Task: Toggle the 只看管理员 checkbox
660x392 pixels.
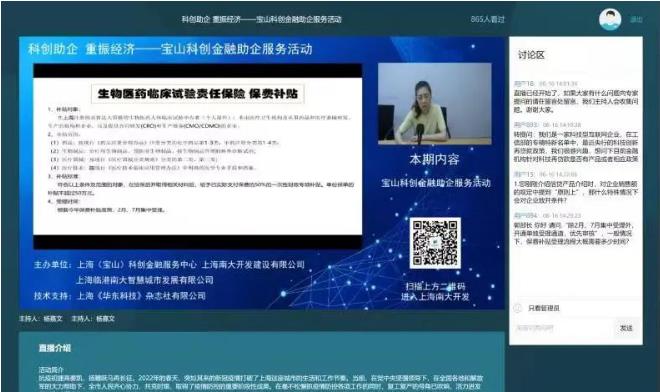Action: click(x=518, y=308)
